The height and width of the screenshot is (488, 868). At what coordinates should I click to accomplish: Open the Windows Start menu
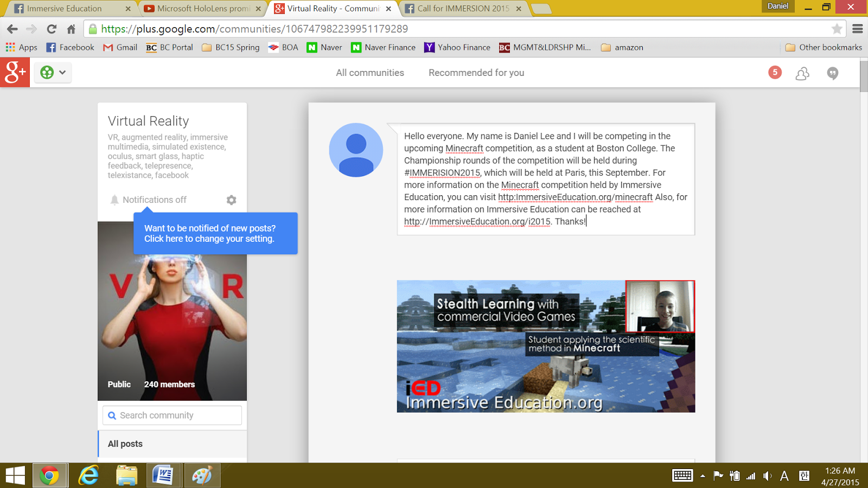tap(15, 476)
